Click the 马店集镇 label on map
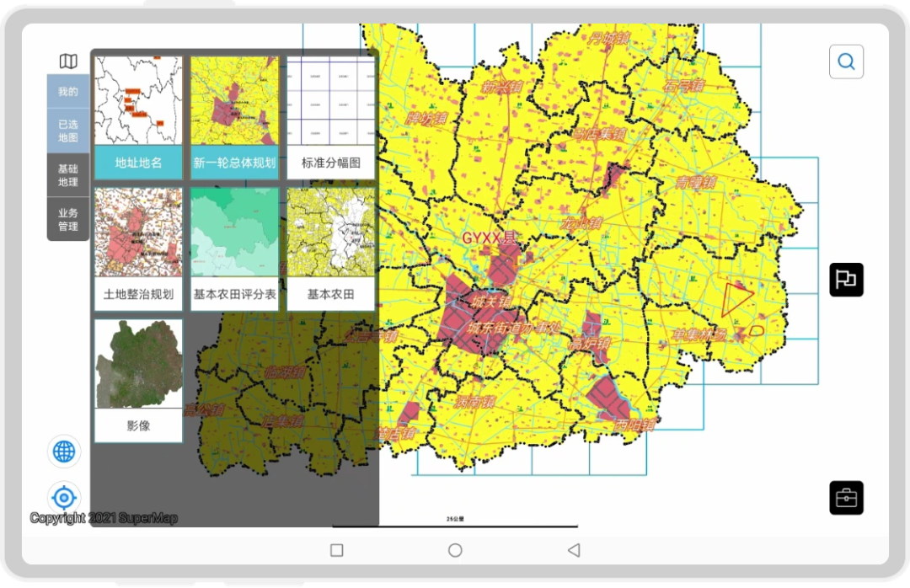Viewport: 910px width, 588px height. click(600, 134)
